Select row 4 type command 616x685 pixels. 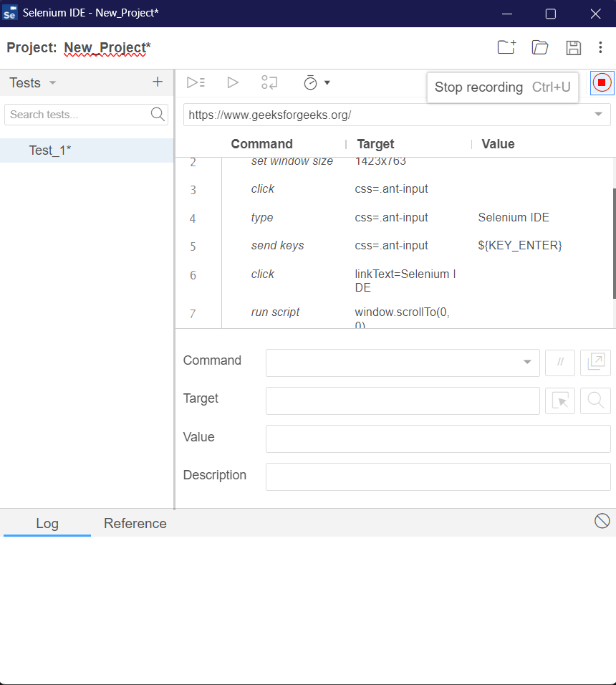tap(394, 218)
